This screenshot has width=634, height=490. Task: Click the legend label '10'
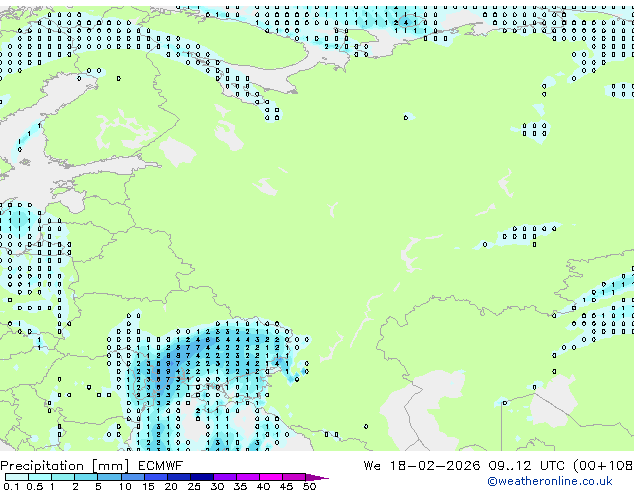pos(125,486)
